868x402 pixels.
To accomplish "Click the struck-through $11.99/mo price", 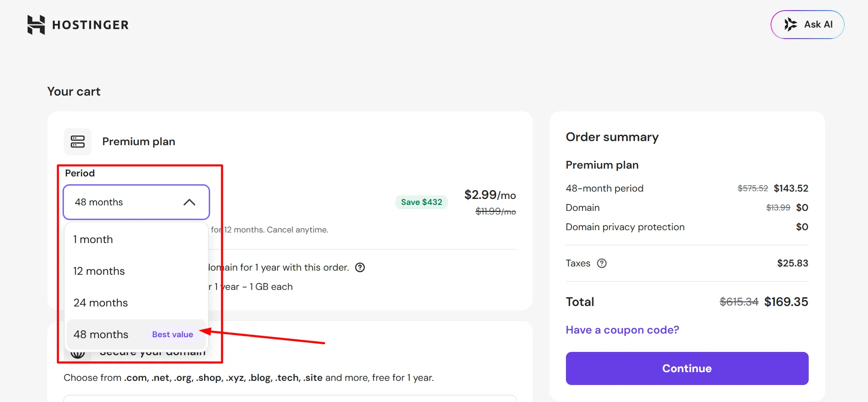I will (x=496, y=211).
